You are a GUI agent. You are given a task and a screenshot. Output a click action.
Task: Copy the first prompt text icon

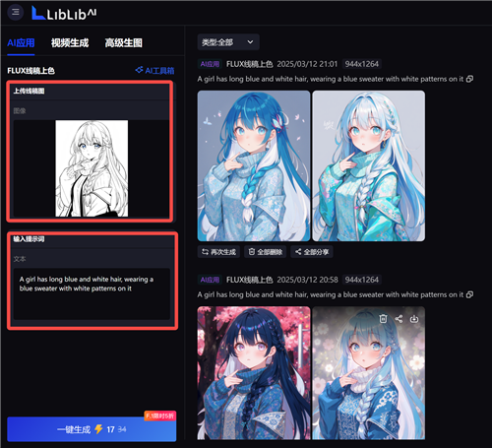coord(469,79)
